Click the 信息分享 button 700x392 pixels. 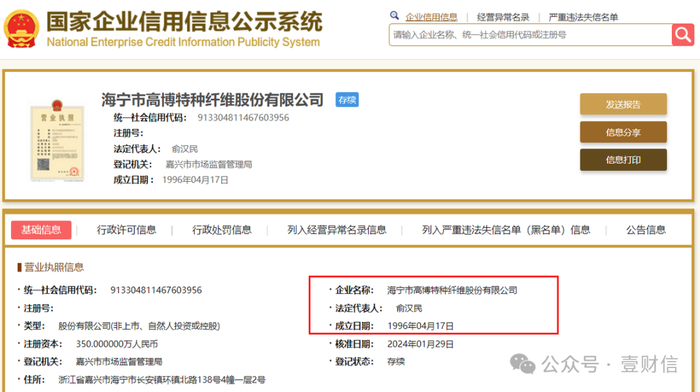[623, 132]
